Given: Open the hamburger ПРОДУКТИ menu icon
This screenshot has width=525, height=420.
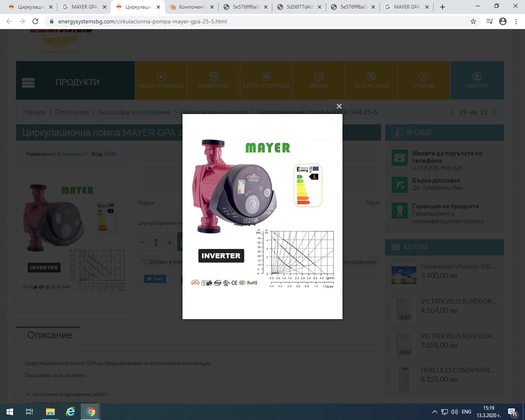Looking at the screenshot, I should (x=28, y=82).
